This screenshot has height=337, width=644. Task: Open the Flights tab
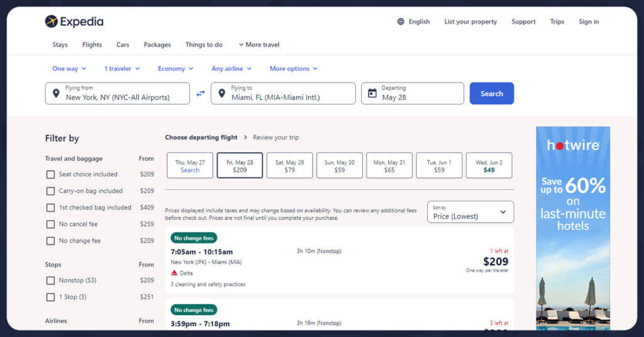coord(92,45)
